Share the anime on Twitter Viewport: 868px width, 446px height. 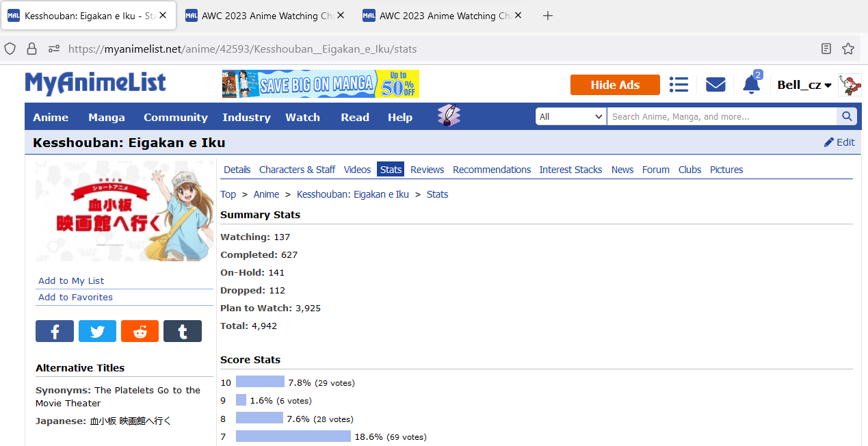point(97,330)
